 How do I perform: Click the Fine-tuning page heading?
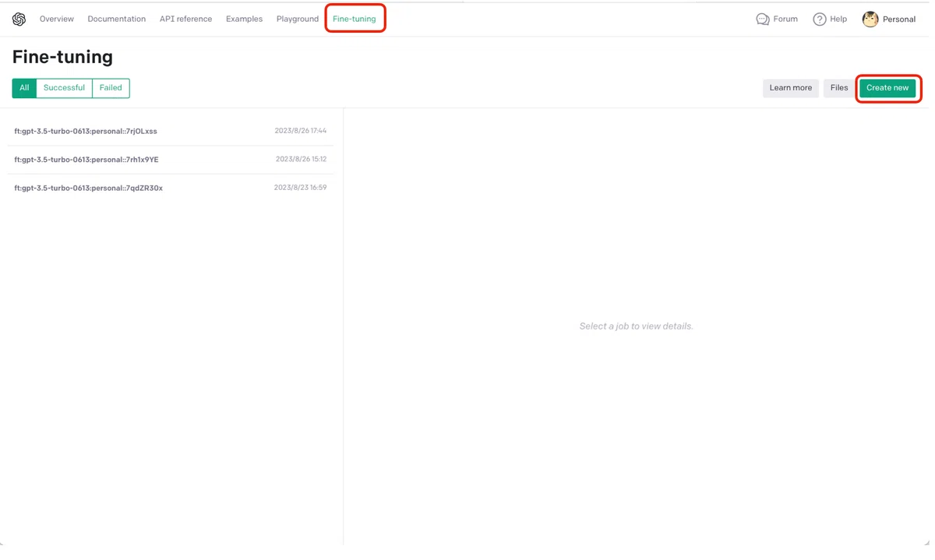tap(62, 57)
